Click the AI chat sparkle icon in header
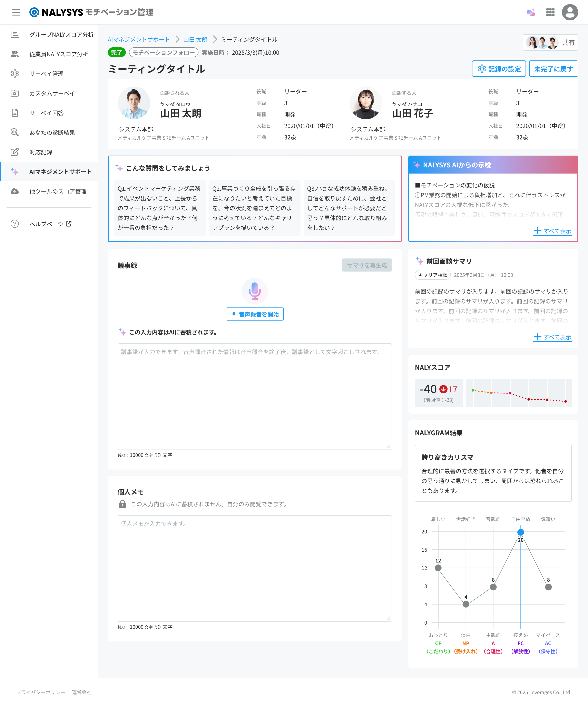The height and width of the screenshot is (706, 588). point(530,12)
